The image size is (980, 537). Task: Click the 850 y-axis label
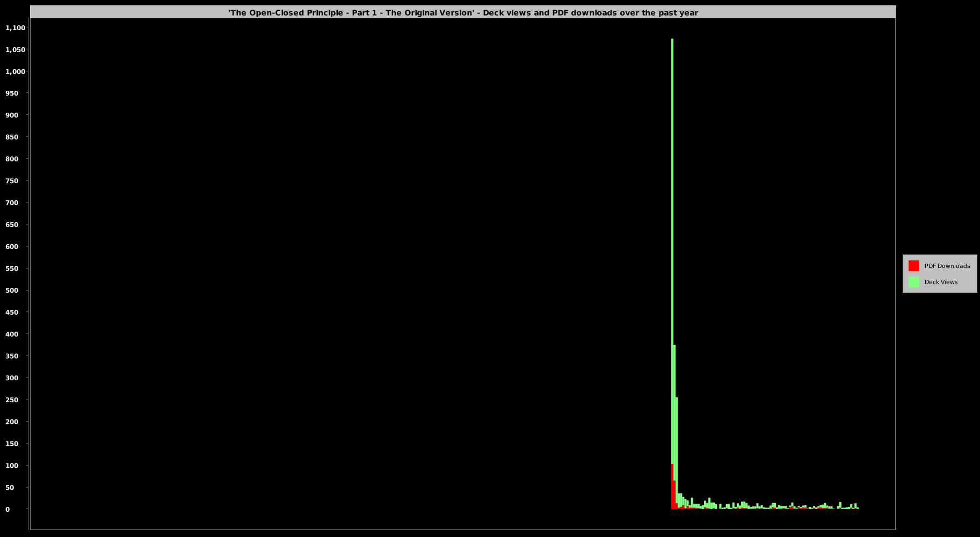click(x=12, y=137)
